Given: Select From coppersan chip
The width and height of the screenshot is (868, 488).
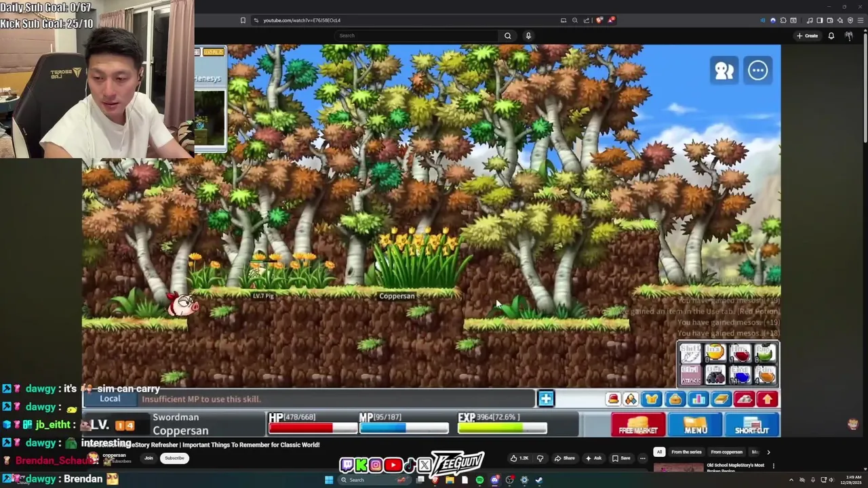Looking at the screenshot, I should click(726, 452).
